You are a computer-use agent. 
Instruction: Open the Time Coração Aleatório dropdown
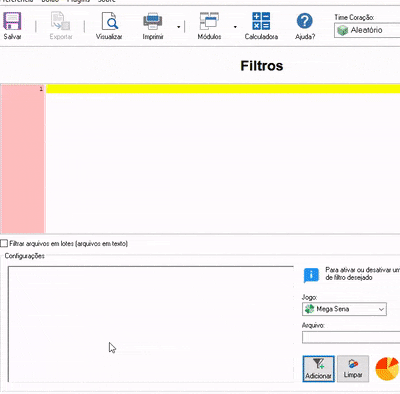[x=367, y=30]
